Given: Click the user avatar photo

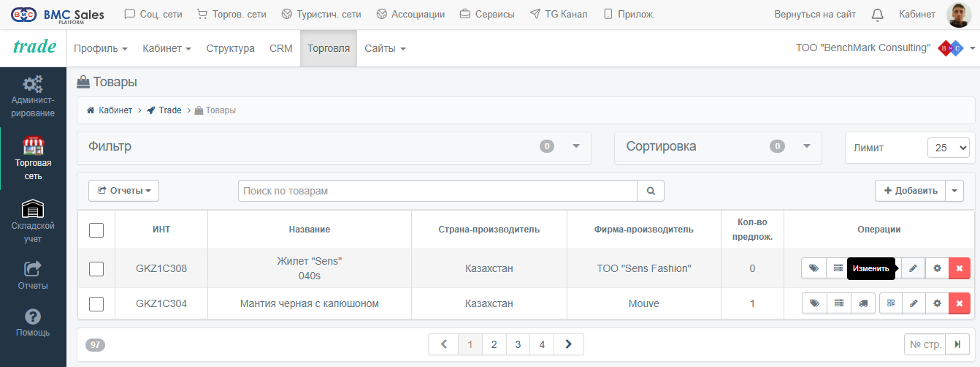Looking at the screenshot, I should [x=958, y=15].
